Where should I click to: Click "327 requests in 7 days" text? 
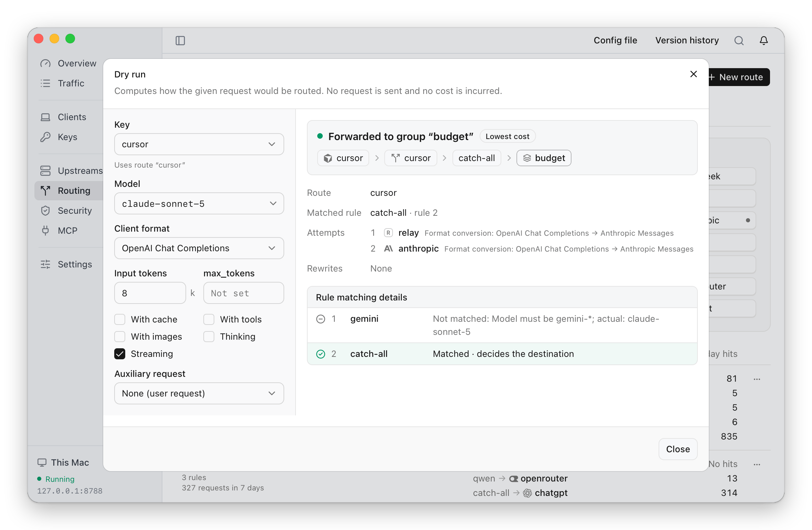click(x=223, y=488)
